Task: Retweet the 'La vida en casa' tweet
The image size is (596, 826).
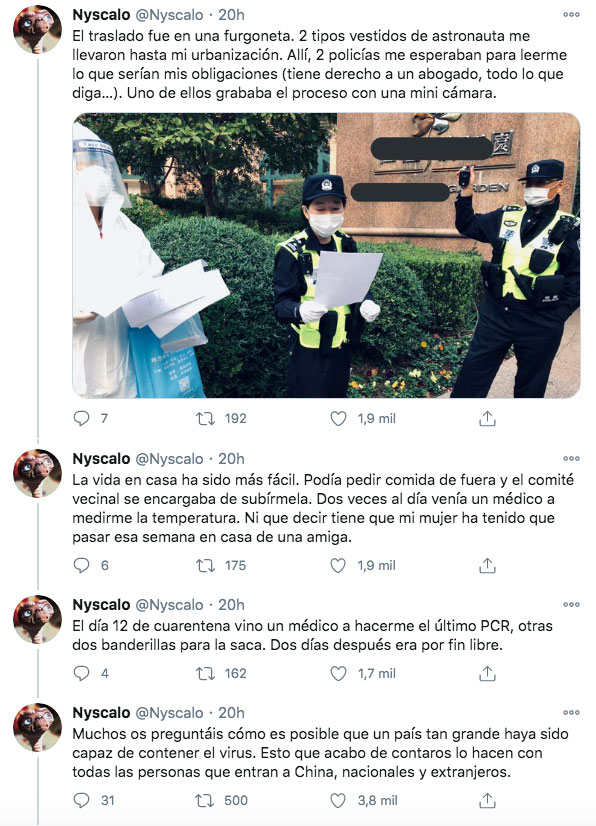Action: pyautogui.click(x=206, y=566)
